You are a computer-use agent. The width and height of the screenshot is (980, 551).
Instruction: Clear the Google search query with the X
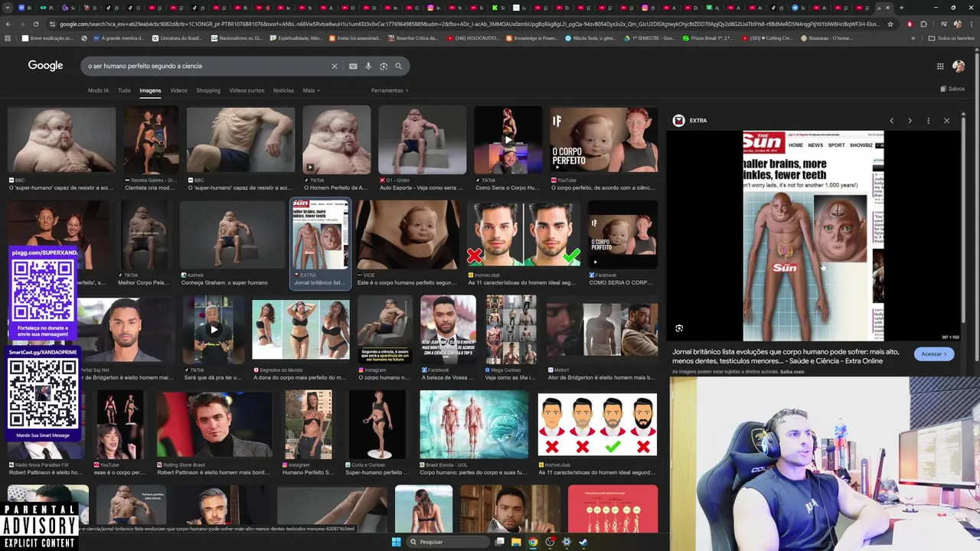point(334,66)
